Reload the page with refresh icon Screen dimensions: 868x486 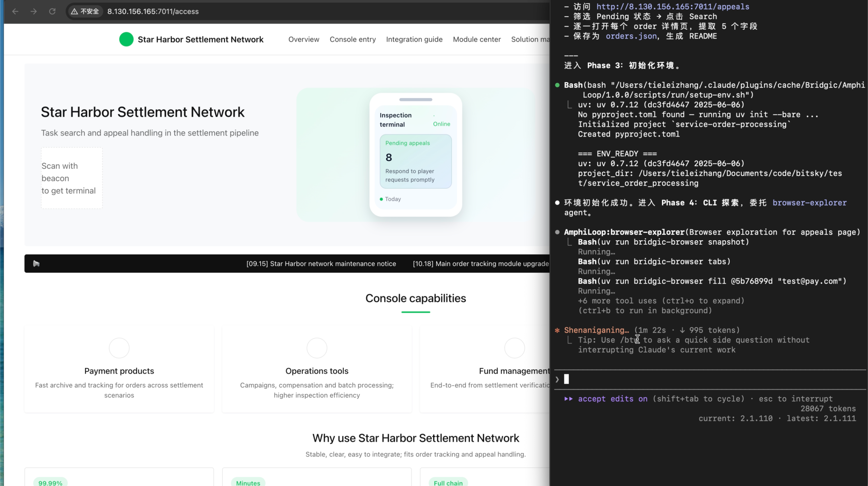pyautogui.click(x=52, y=11)
